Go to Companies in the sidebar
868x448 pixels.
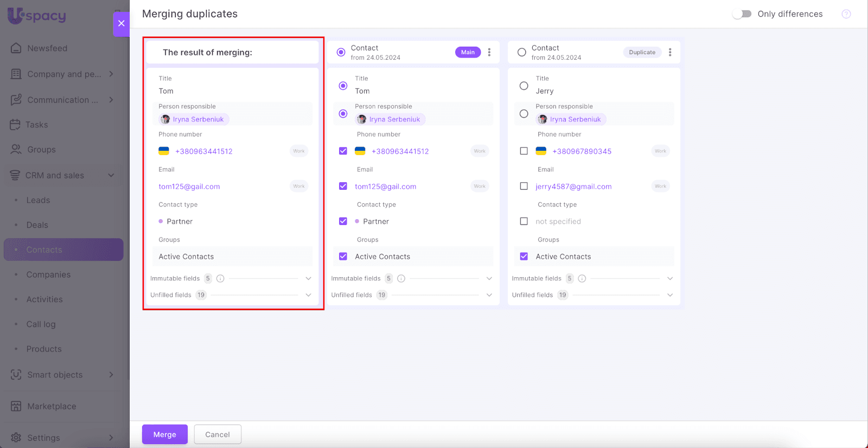(x=48, y=274)
